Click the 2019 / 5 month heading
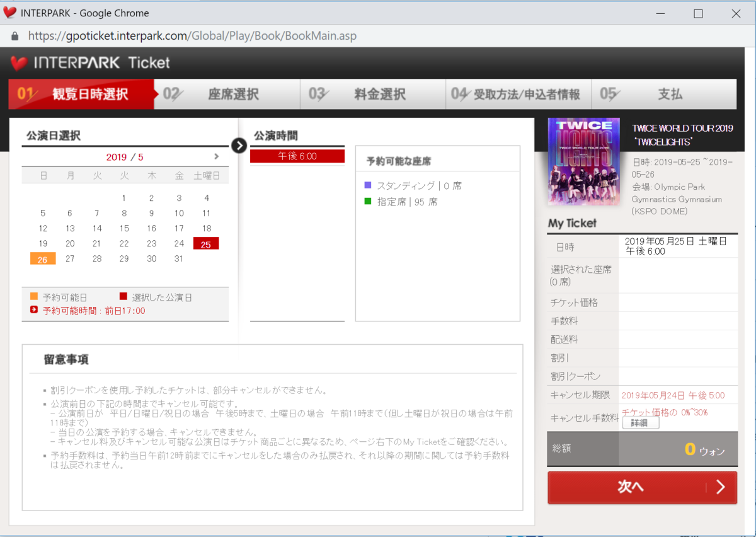This screenshot has width=756, height=537. coord(125,157)
